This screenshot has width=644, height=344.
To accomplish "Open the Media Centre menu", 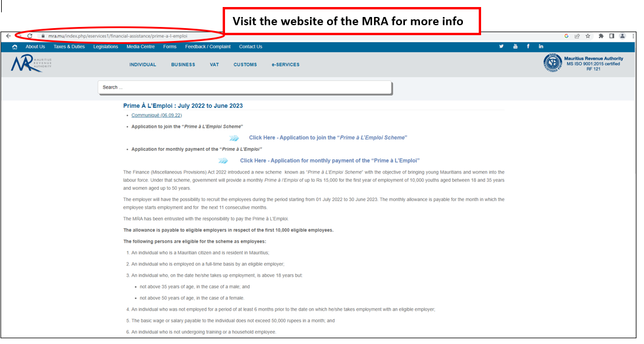I will [x=141, y=47].
